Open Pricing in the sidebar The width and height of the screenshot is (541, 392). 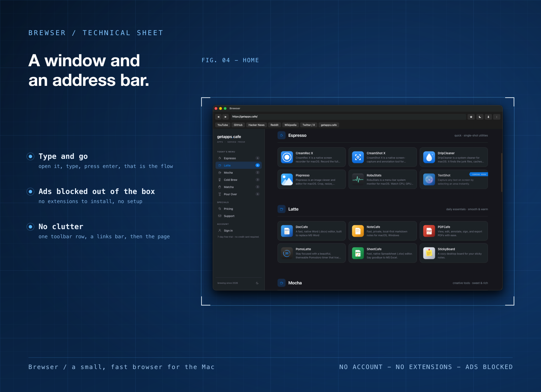[x=239, y=209]
